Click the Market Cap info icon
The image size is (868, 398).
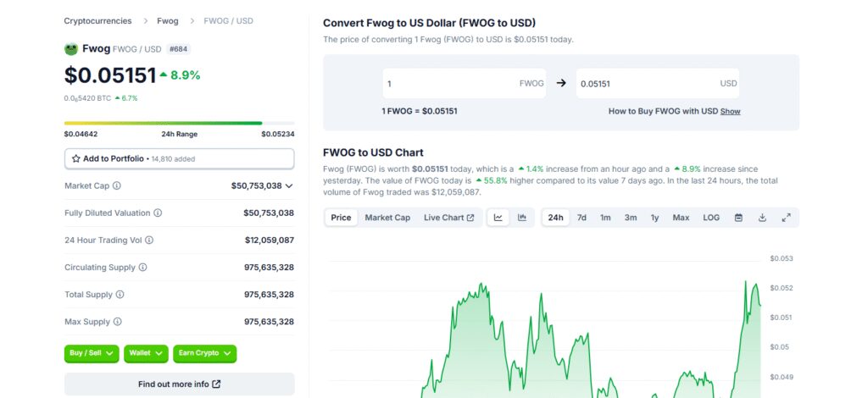(117, 185)
